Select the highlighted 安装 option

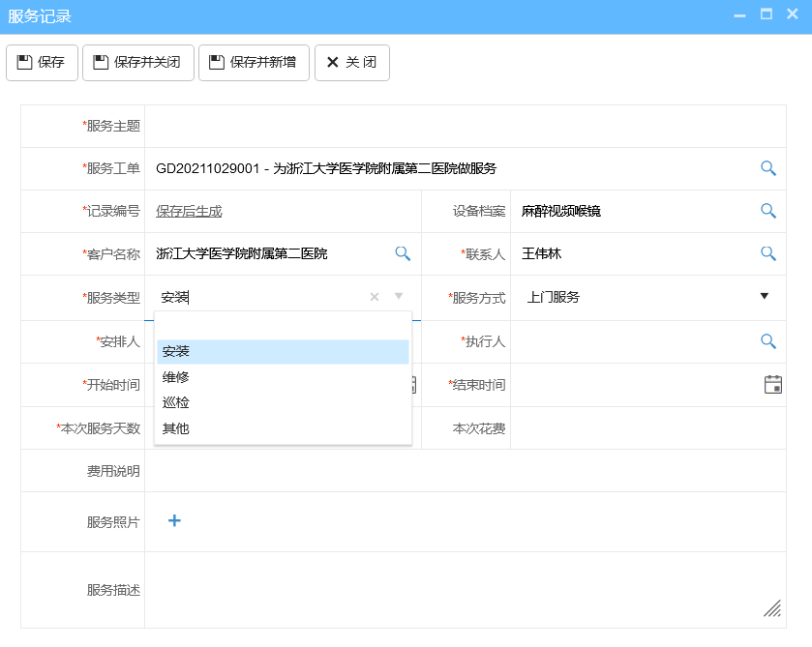coord(175,351)
